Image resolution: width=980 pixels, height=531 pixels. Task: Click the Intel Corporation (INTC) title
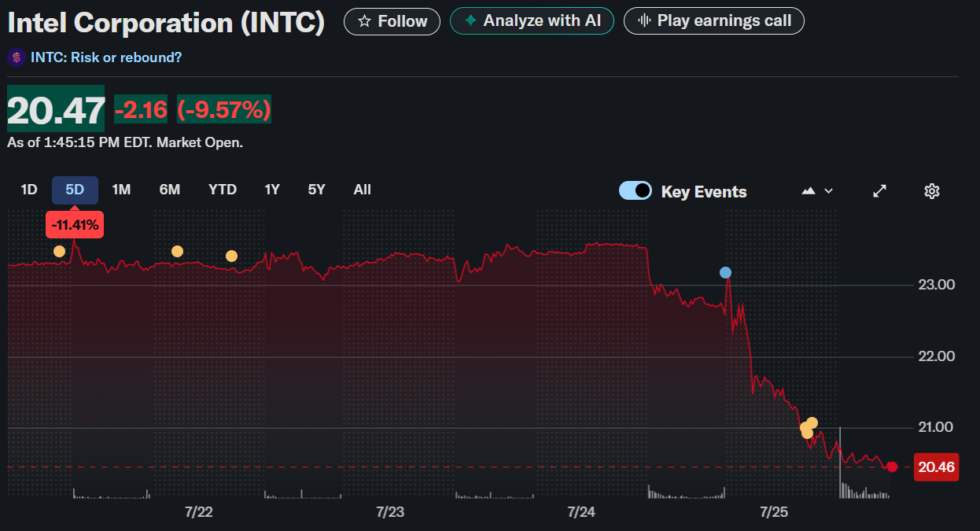pos(166,23)
